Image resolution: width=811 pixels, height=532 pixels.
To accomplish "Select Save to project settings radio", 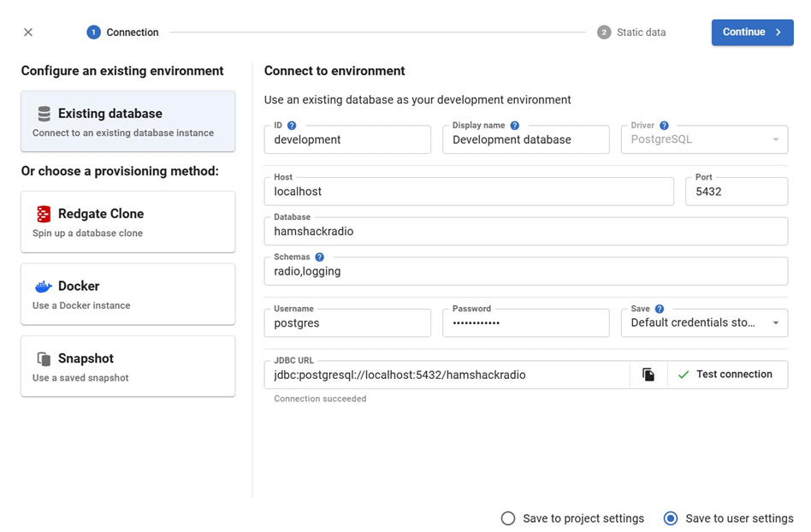I will [508, 518].
